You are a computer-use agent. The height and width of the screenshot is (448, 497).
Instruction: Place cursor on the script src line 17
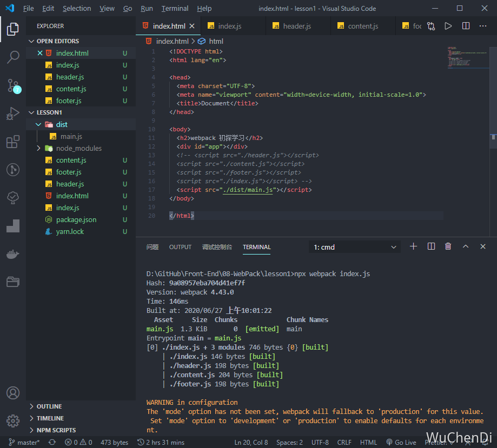(244, 190)
